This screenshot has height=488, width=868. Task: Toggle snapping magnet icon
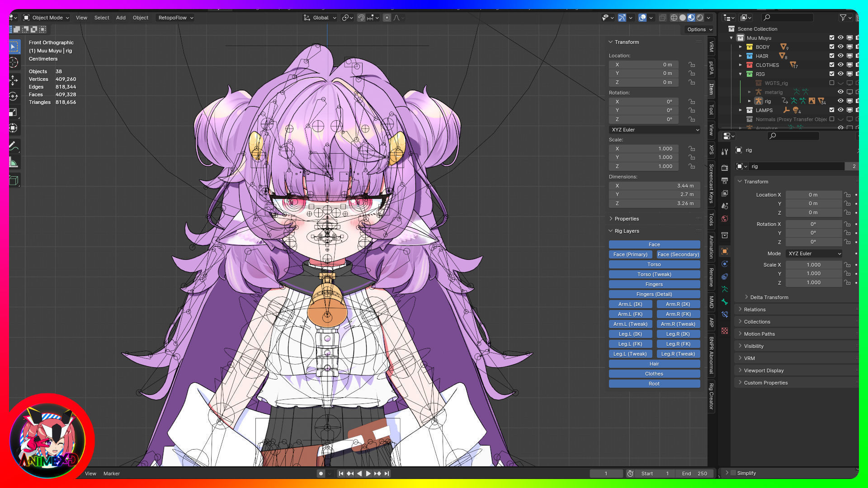tap(361, 18)
